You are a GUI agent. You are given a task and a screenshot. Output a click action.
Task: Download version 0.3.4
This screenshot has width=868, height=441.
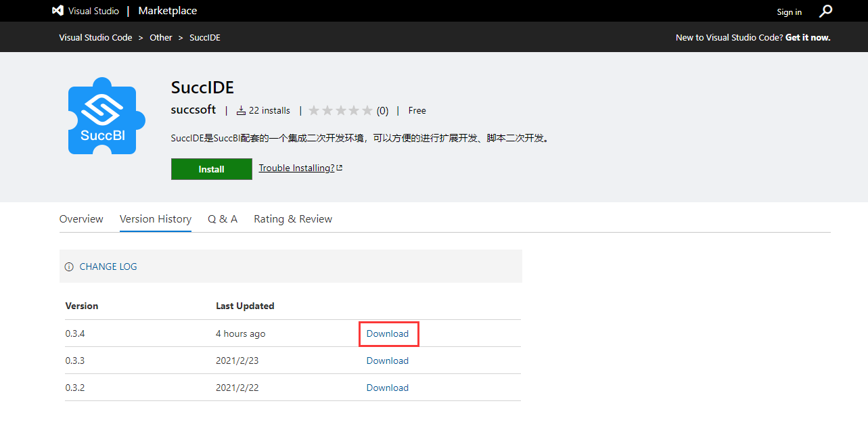coord(388,333)
